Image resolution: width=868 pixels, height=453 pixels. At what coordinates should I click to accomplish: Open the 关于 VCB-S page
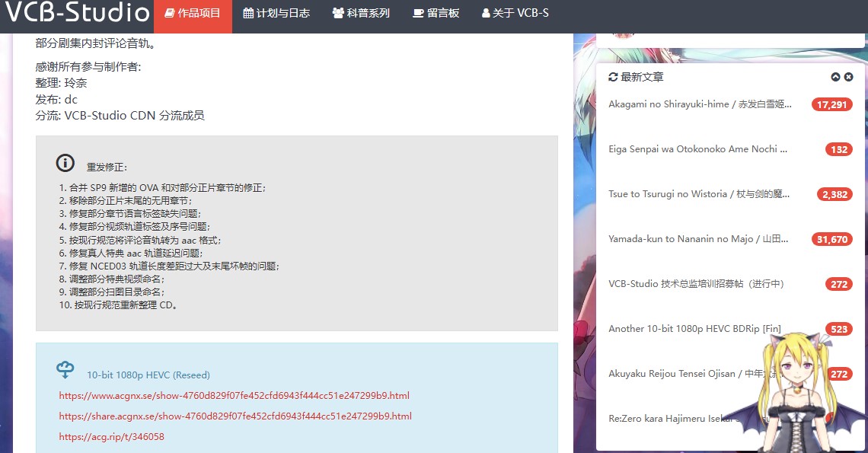pyautogui.click(x=515, y=14)
